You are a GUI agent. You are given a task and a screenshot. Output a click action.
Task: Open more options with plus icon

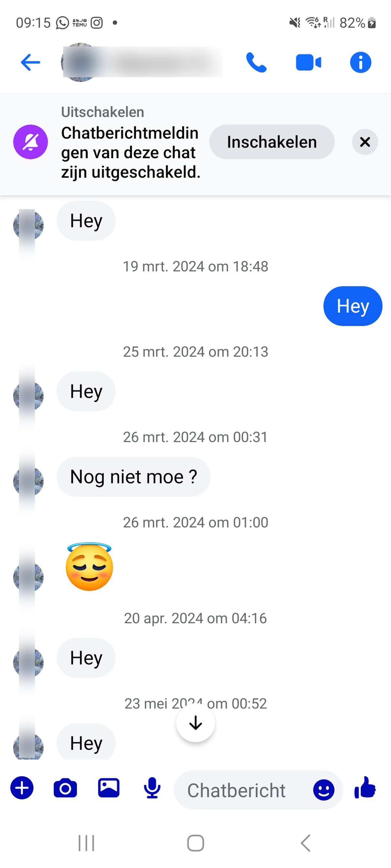(x=22, y=788)
